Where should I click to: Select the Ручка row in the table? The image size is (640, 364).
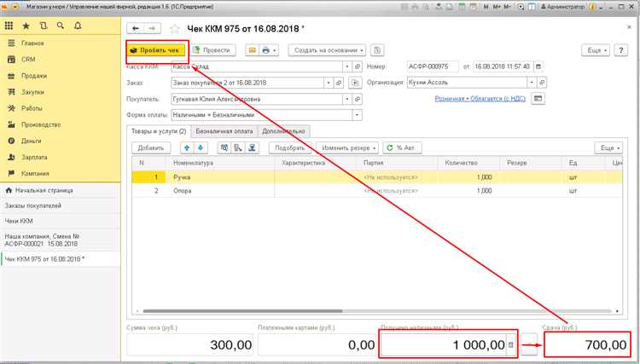377,177
